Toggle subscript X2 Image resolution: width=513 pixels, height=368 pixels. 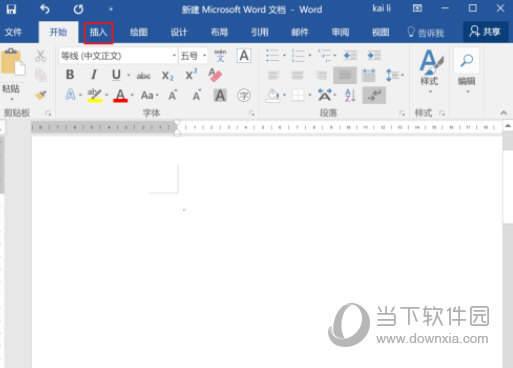[168, 76]
